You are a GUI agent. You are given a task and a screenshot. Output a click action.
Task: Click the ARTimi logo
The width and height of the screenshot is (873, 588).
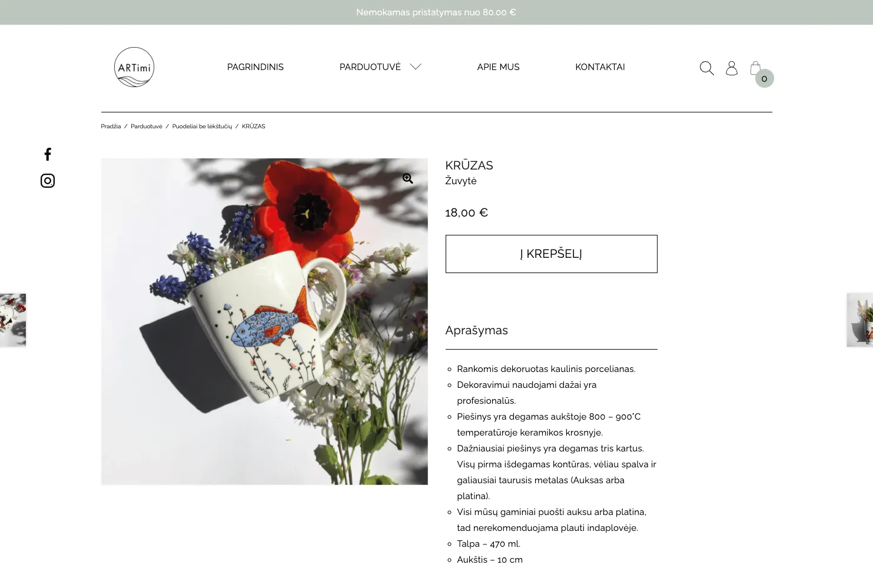(134, 67)
